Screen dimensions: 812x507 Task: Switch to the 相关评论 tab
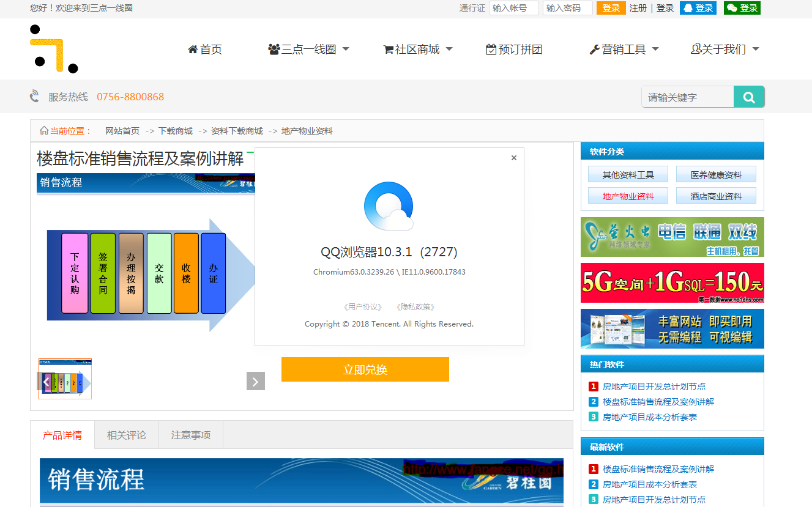[x=127, y=435]
